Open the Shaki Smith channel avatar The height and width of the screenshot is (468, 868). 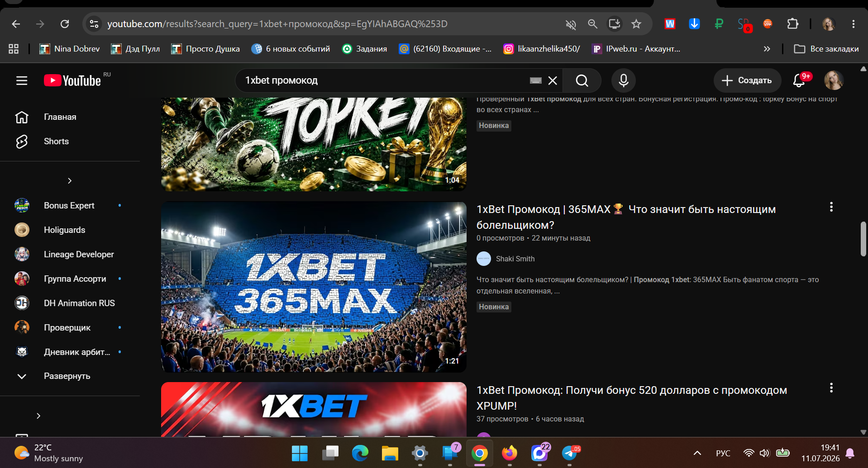(484, 259)
